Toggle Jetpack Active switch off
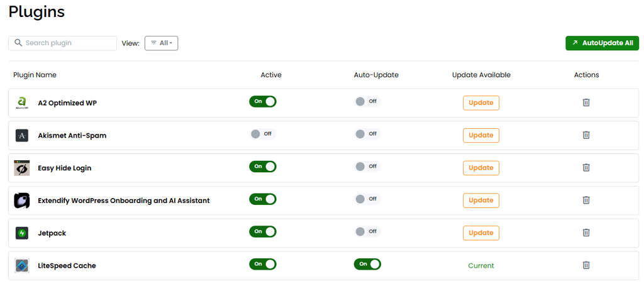This screenshot has width=644, height=286. pos(263,231)
